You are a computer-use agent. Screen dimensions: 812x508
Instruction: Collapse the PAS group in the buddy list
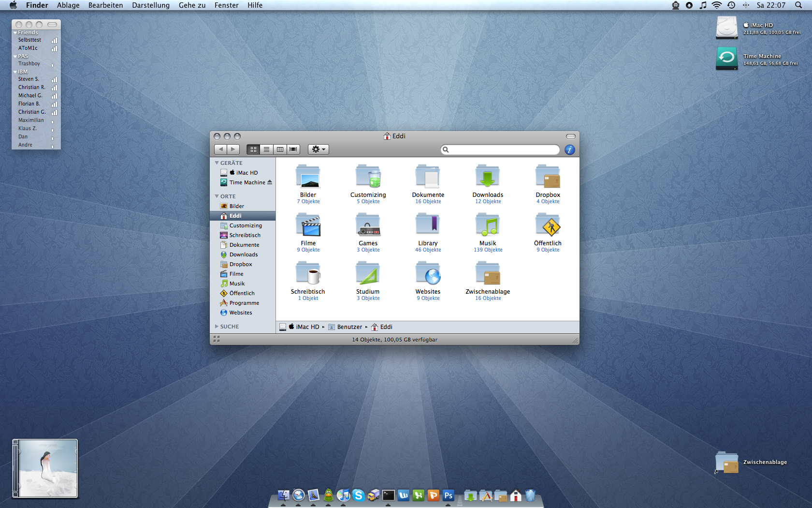pos(15,57)
